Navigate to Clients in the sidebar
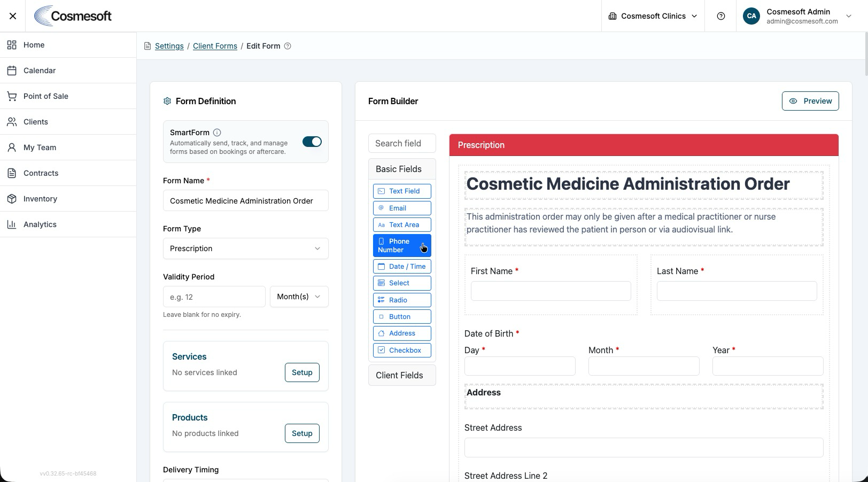Viewport: 868px width, 482px height. pos(68,122)
